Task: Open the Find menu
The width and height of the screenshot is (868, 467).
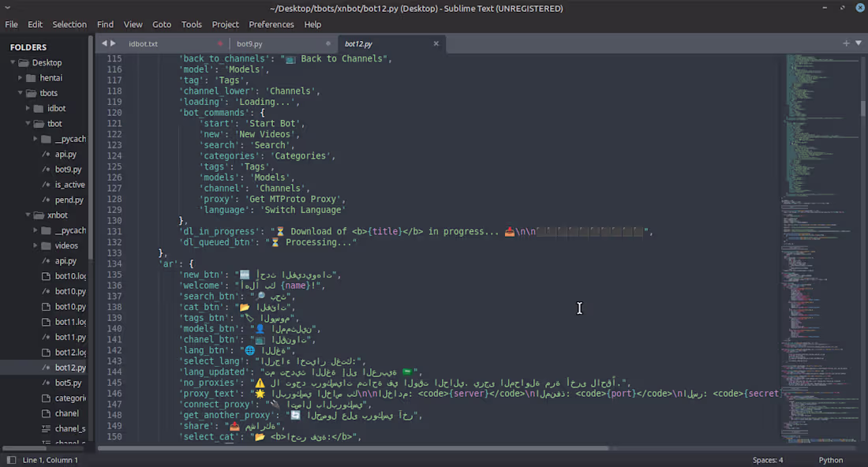Action: click(x=105, y=24)
